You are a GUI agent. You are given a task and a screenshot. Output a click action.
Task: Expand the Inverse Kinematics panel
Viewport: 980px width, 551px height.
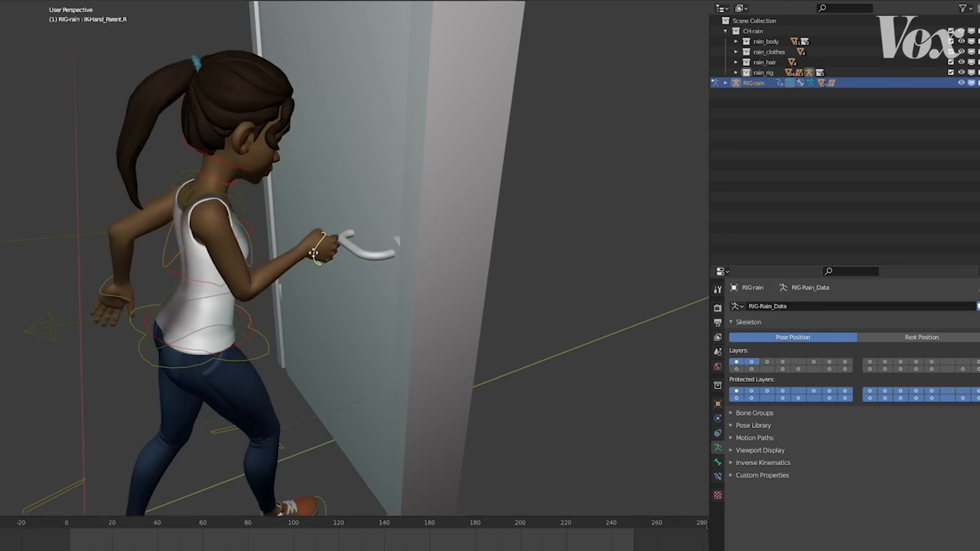pyautogui.click(x=763, y=462)
